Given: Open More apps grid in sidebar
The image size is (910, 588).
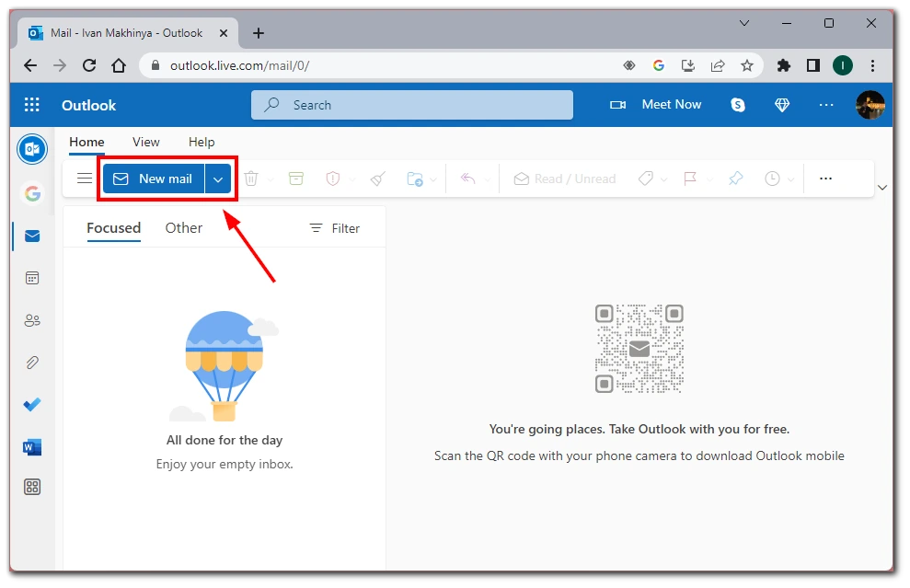Looking at the screenshot, I should 32,487.
